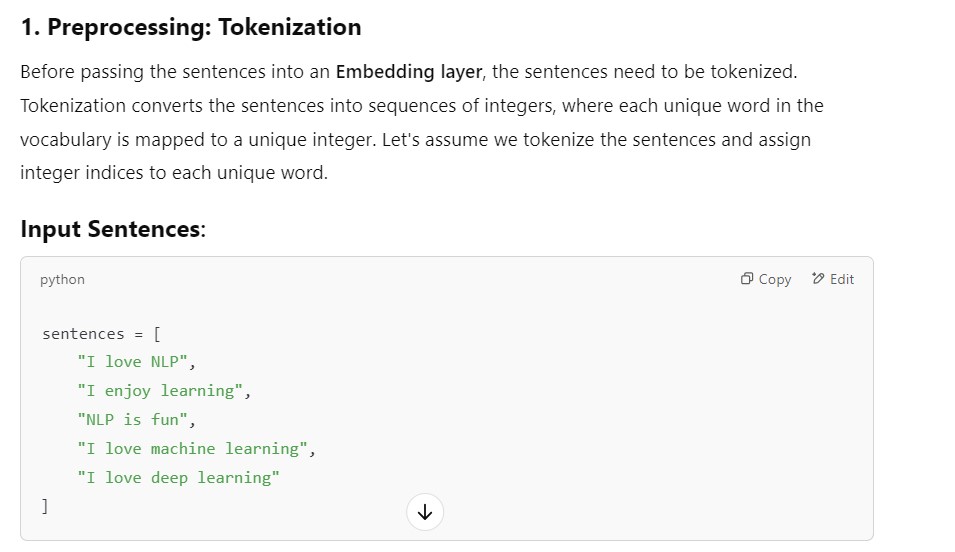The image size is (955, 552).
Task: Click the Copy text label
Action: pos(775,280)
